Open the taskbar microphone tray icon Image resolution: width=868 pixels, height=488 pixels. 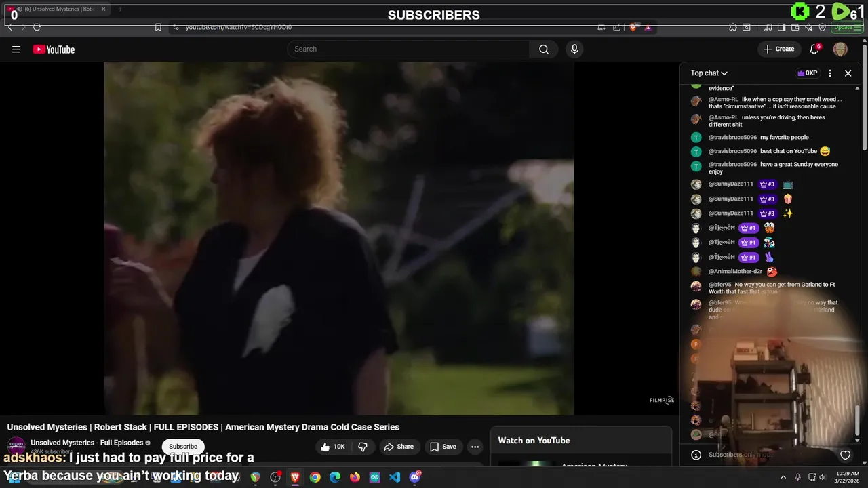click(x=797, y=477)
